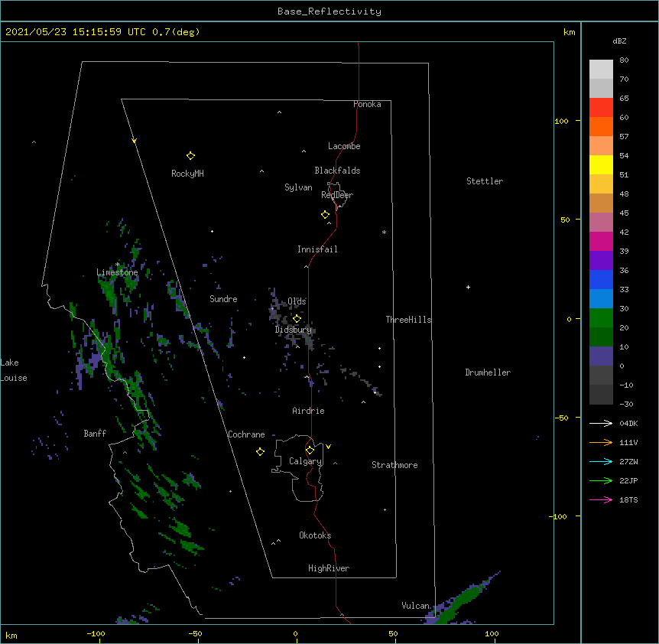Click the RockyMH label
This screenshot has width=659, height=644.
click(187, 174)
